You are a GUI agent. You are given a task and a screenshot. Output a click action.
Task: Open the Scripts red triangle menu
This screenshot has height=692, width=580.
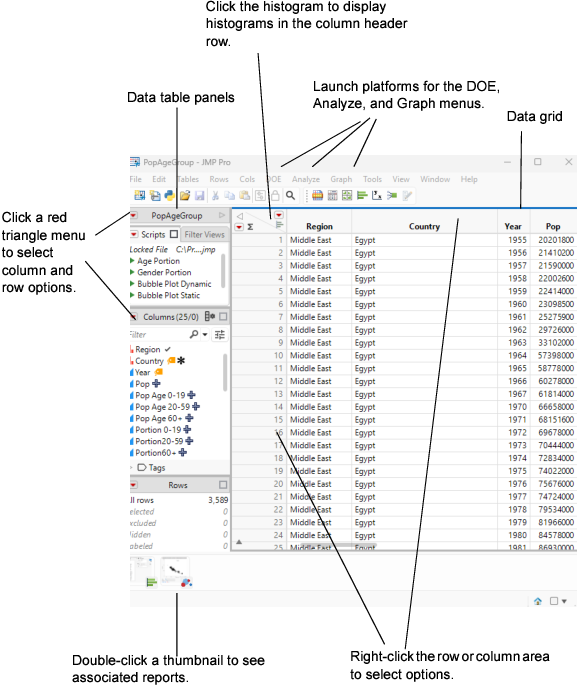point(134,234)
